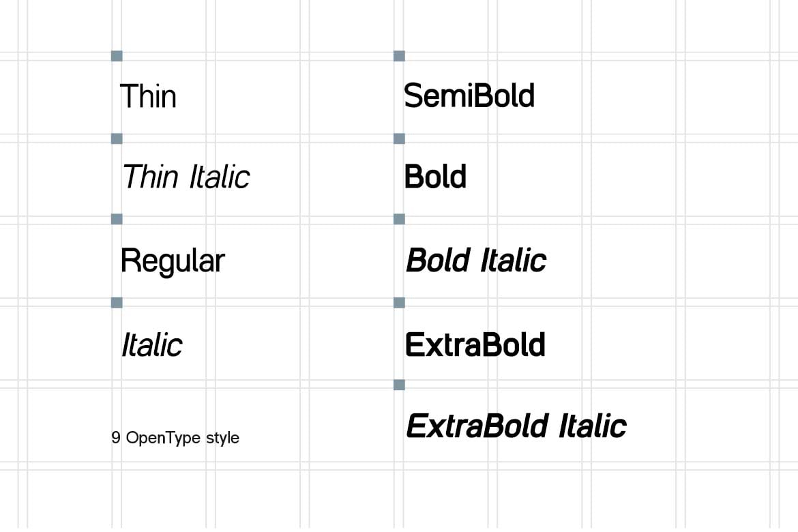Click the word Italic in Thin Italic
Screen dimensions: 798x532
tap(220, 177)
